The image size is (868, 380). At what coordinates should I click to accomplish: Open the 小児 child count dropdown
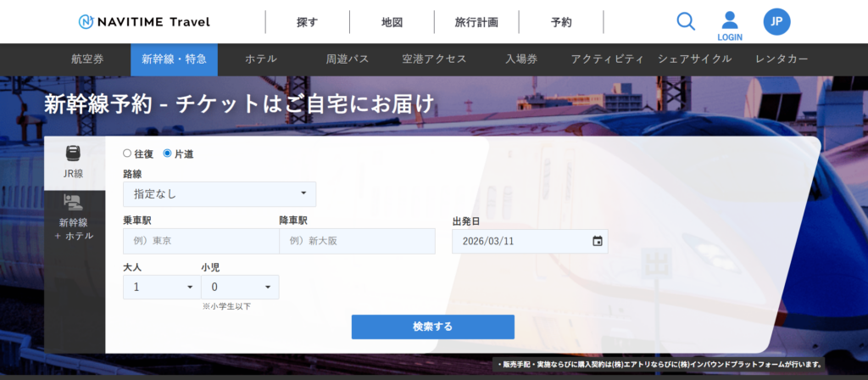[240, 287]
